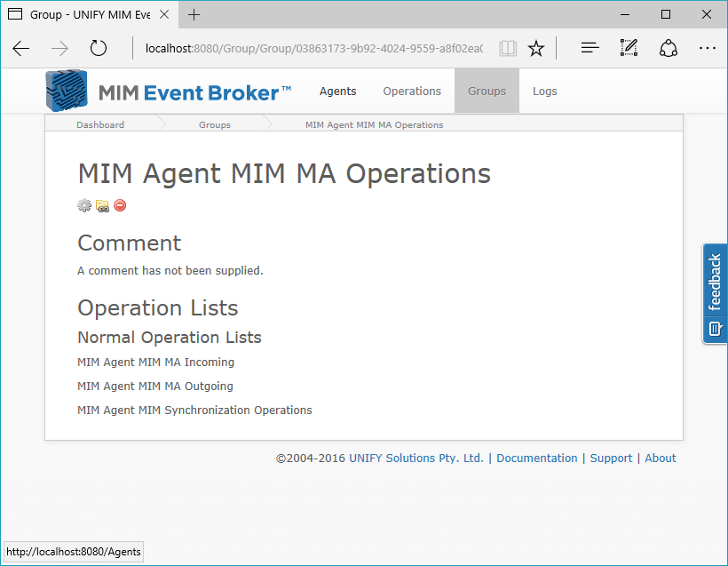Click the browser forward arrow

pos(59,48)
